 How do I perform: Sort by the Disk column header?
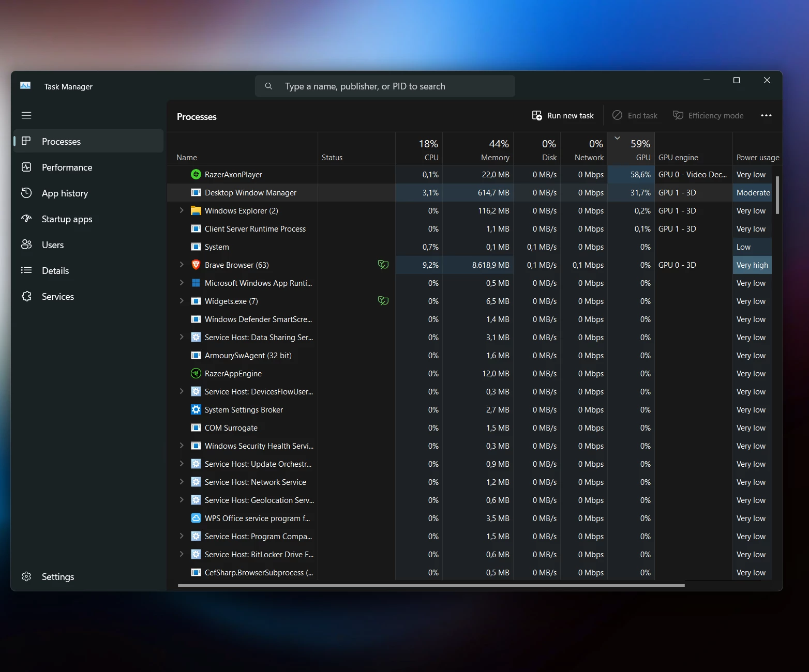(x=537, y=149)
